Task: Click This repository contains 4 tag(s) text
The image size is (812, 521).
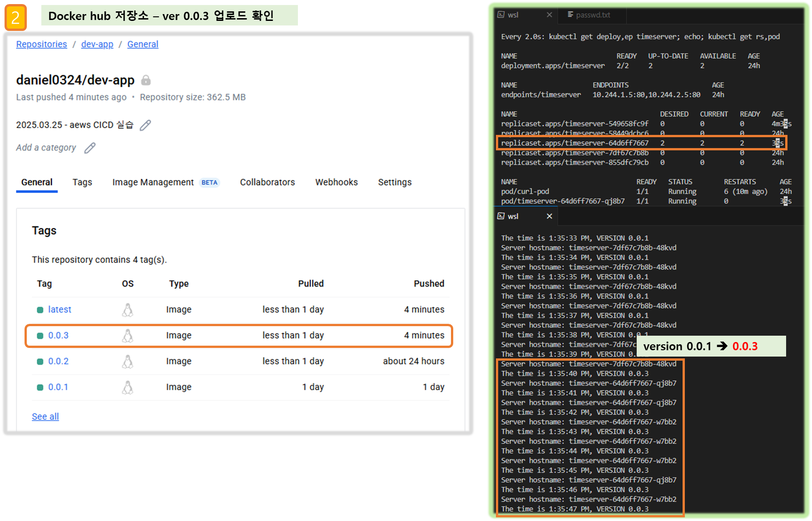Action: pos(99,260)
